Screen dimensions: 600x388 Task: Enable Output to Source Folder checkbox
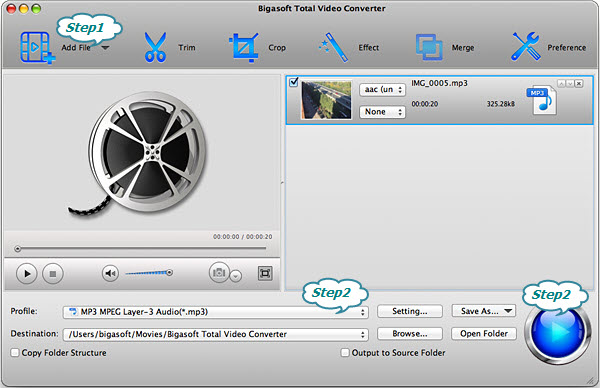(x=345, y=352)
